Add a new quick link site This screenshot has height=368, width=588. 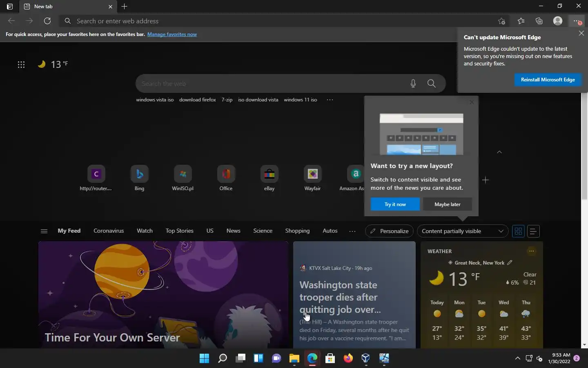485,180
